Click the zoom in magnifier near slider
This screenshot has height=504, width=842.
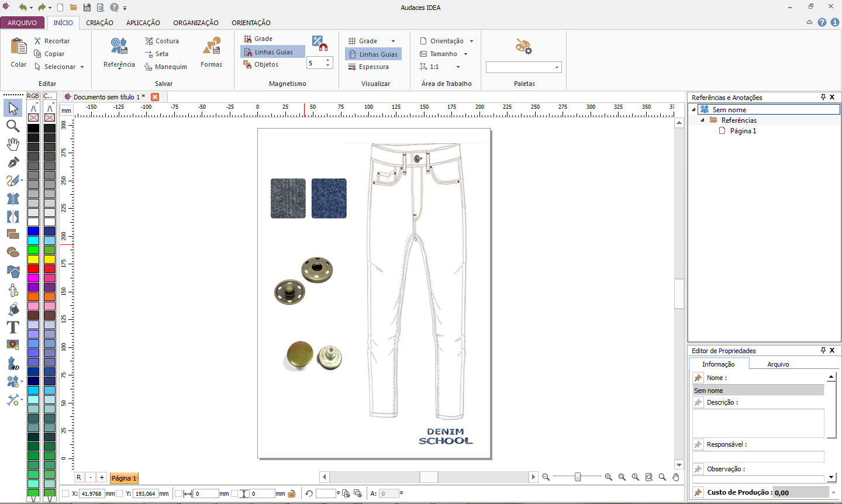(609, 477)
